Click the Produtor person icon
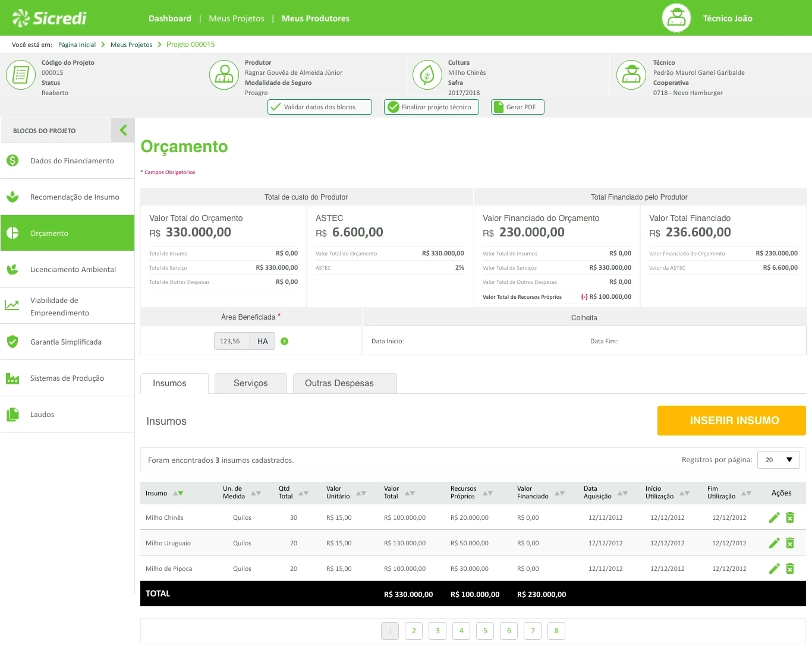Image resolution: width=812 pixels, height=660 pixels. coord(224,75)
